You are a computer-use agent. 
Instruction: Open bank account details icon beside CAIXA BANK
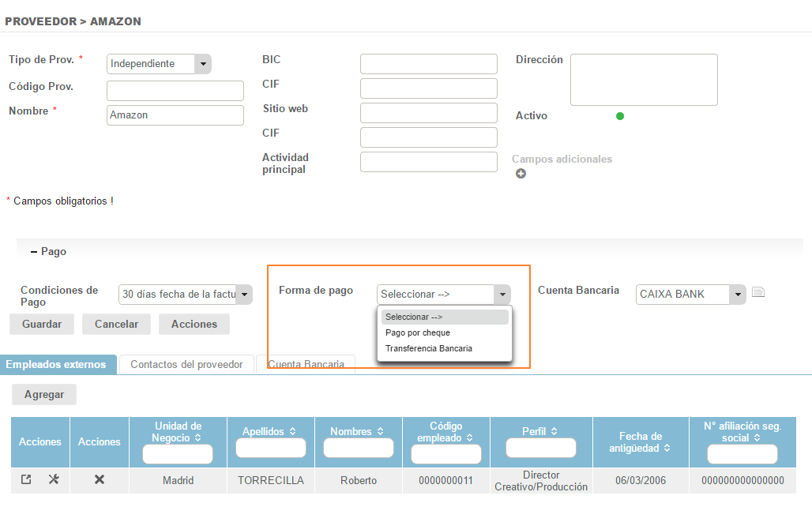(x=758, y=293)
